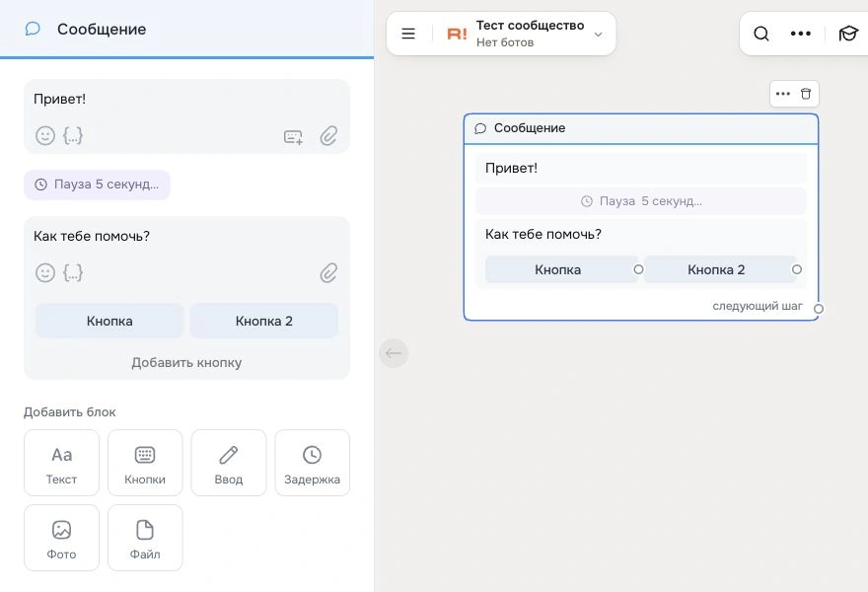
Task: Click the следующий шаг connector circle
Action: [x=818, y=309]
